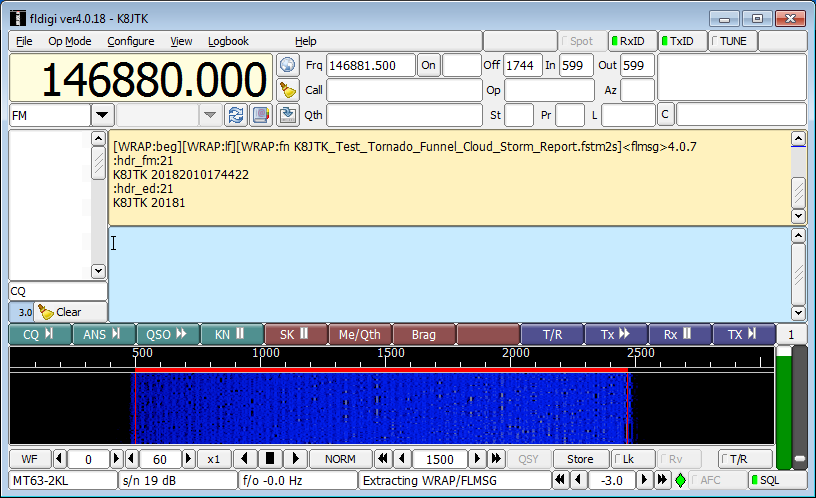Open the Logbook menu
The width and height of the screenshot is (816, 498).
click(x=228, y=41)
